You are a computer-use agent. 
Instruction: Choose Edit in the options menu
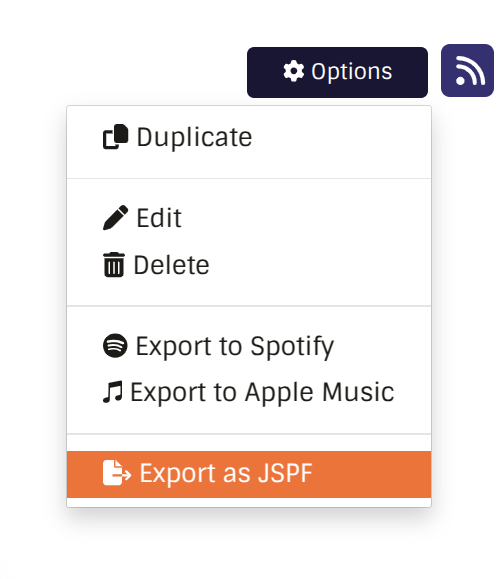coord(249,218)
